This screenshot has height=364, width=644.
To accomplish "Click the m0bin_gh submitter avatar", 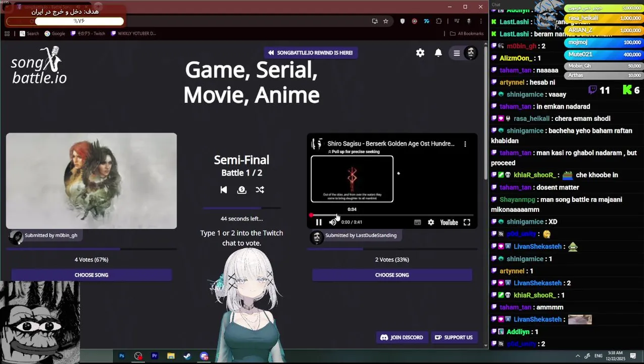I will (x=16, y=237).
